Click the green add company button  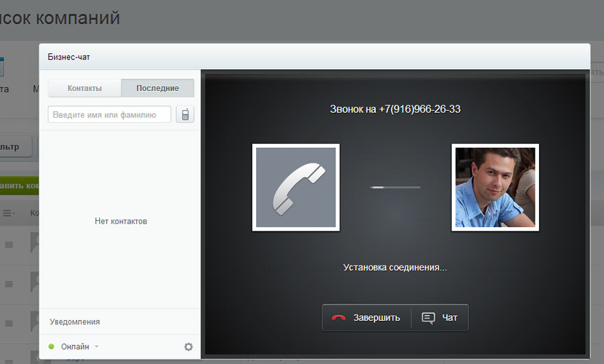coord(18,185)
